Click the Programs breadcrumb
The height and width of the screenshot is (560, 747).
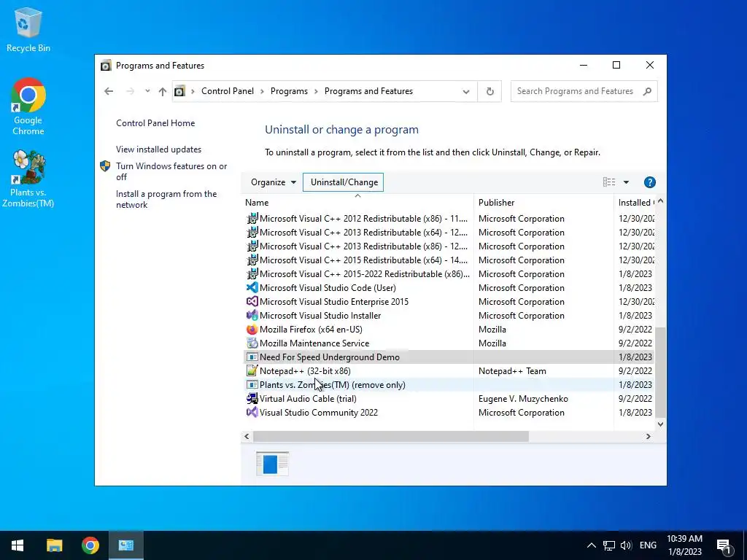[x=289, y=91]
